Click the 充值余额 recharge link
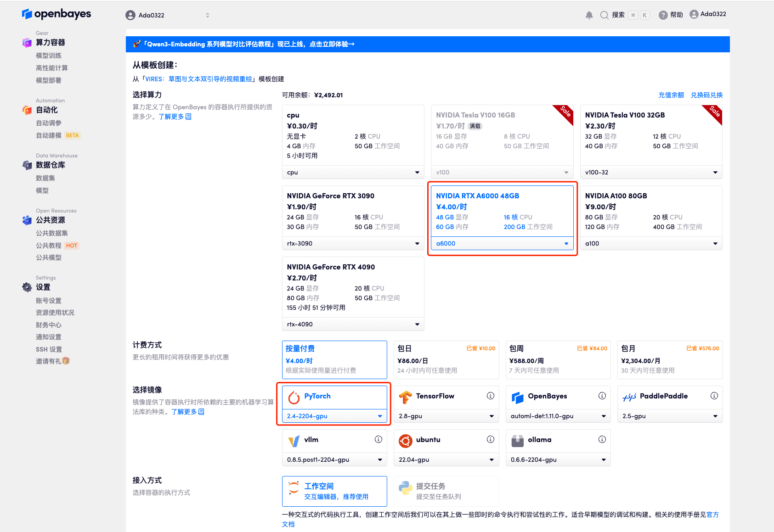The image size is (774, 532). click(671, 95)
